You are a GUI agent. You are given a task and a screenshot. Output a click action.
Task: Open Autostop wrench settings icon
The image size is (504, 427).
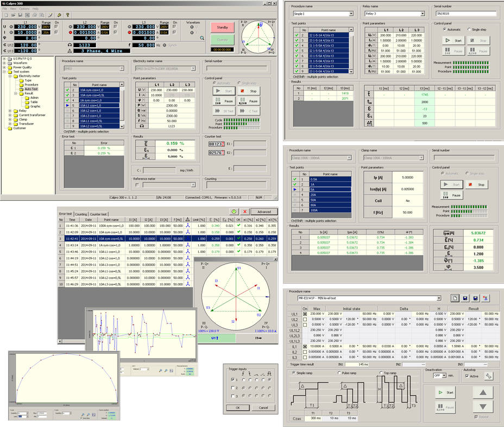pos(488,376)
